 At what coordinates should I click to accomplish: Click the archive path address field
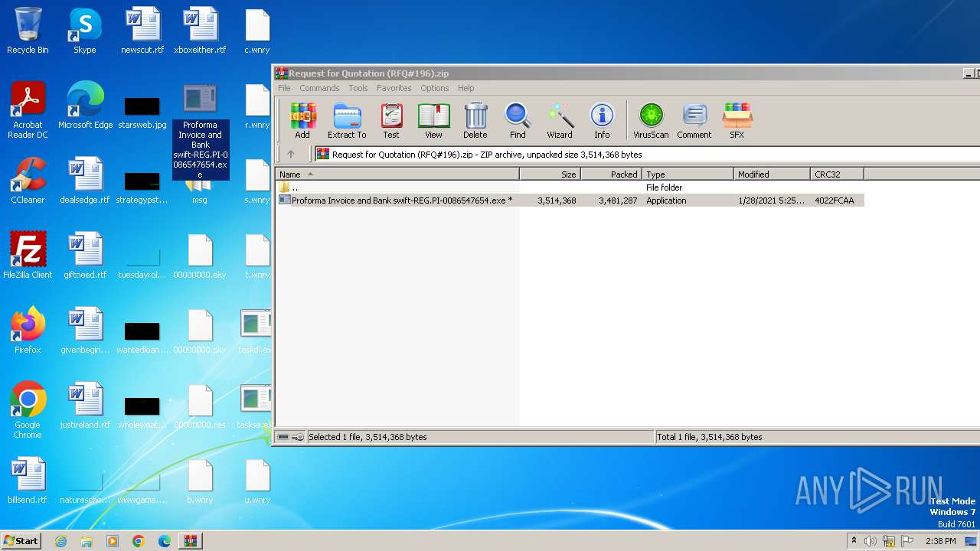coord(647,154)
